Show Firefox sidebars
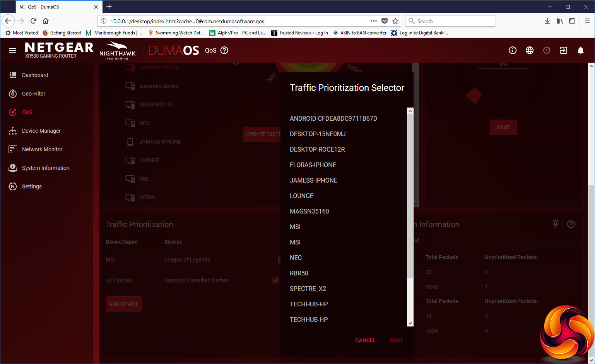 572,21
